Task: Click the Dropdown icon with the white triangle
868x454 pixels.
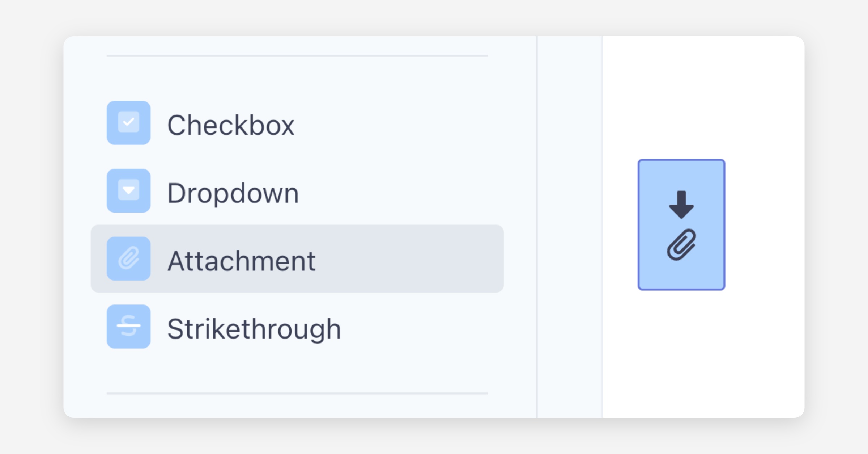Action: [x=128, y=190]
